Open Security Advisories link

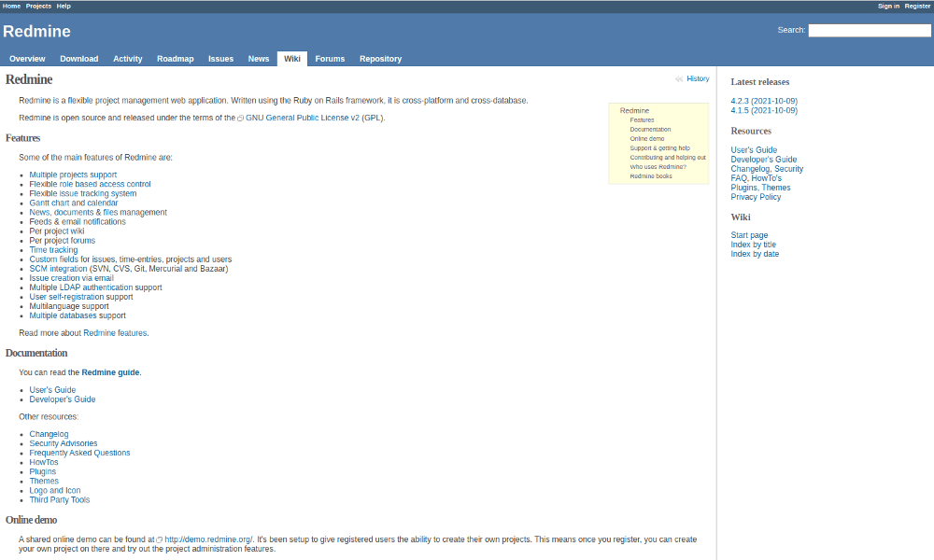click(64, 444)
